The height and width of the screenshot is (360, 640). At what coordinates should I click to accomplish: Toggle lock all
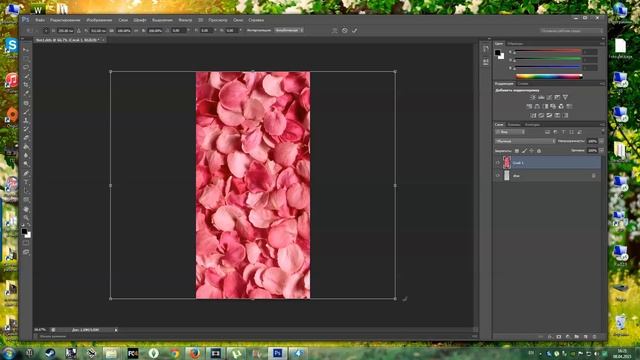click(x=539, y=151)
